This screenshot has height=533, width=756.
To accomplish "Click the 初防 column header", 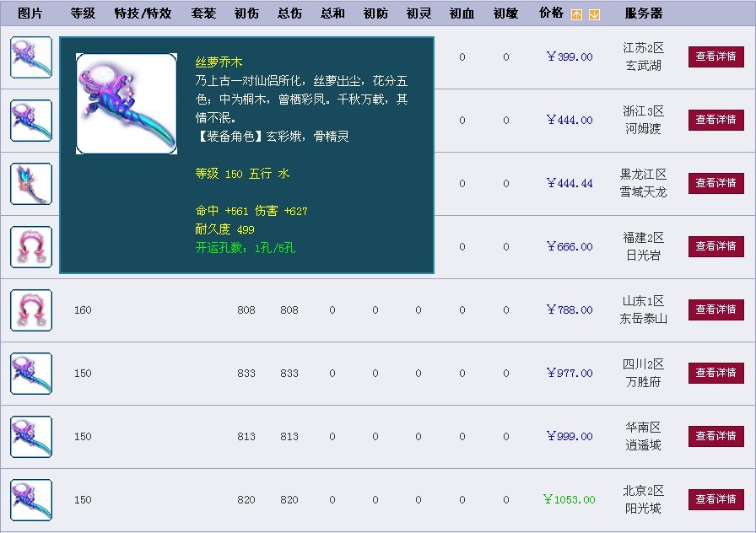I will [x=375, y=13].
